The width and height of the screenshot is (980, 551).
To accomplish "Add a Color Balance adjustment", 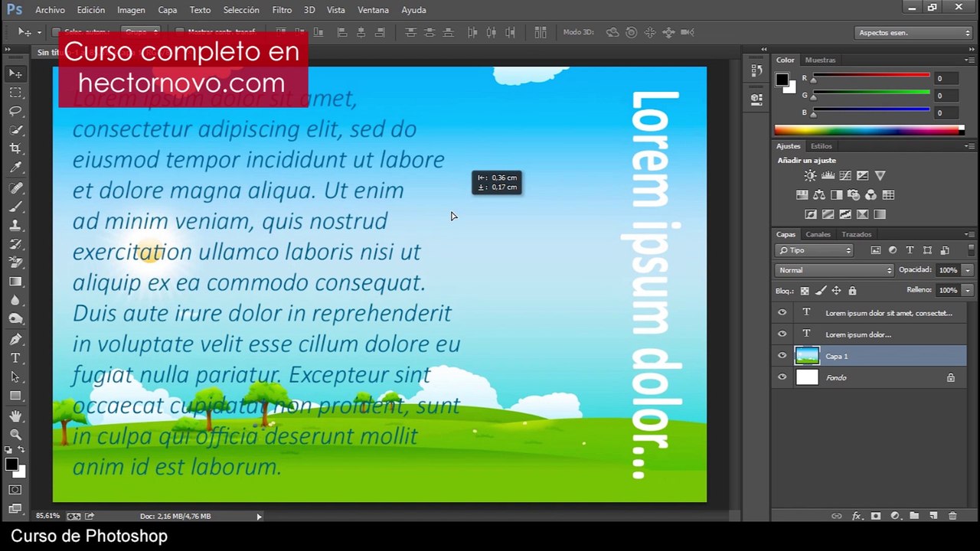I will click(x=819, y=195).
